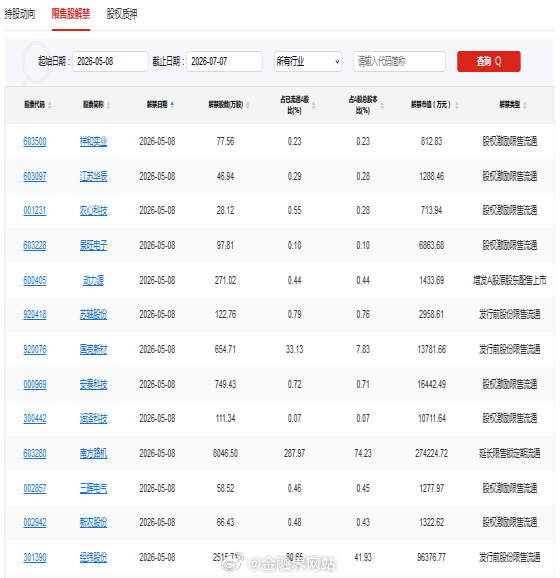
Task: Click the red 查询 search button
Action: coord(489,61)
